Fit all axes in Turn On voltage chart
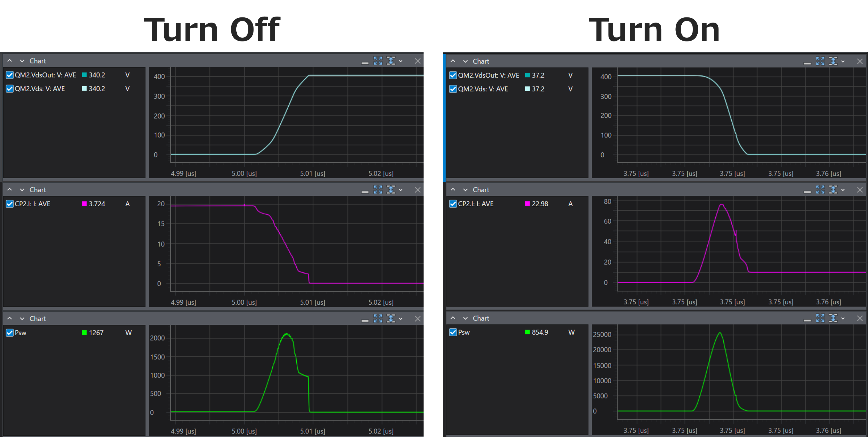Viewport: 868px width, 437px height. tap(820, 61)
